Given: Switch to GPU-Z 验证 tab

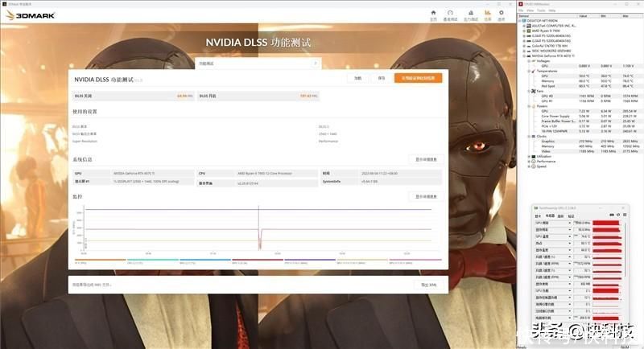Looking at the screenshot, I should [572, 216].
